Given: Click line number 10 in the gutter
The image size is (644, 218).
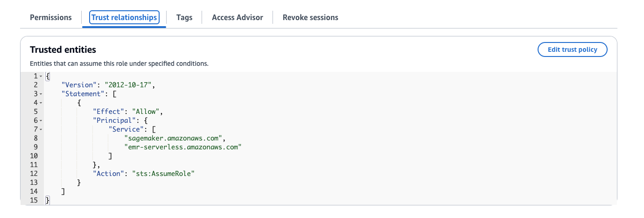Looking at the screenshot, I should click(x=34, y=156).
